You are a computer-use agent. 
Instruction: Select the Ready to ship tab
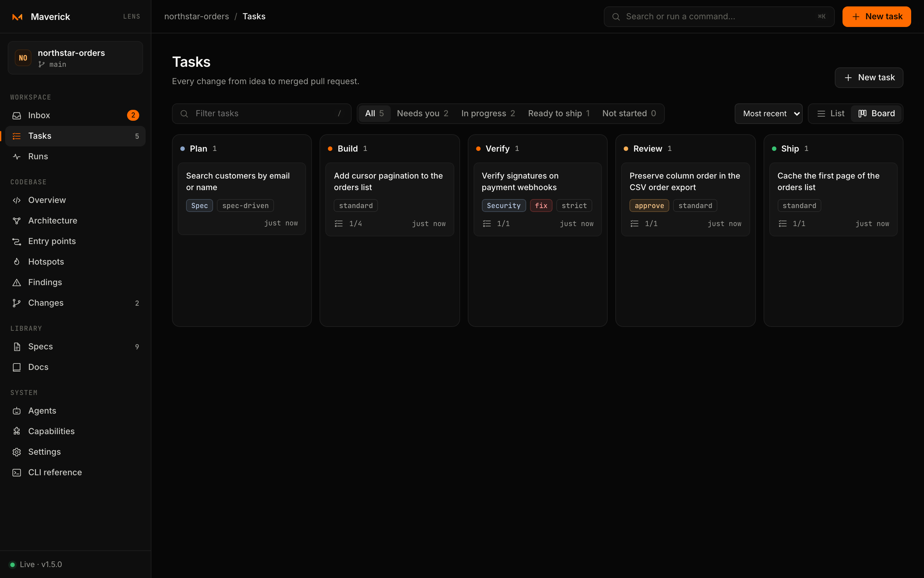click(559, 114)
